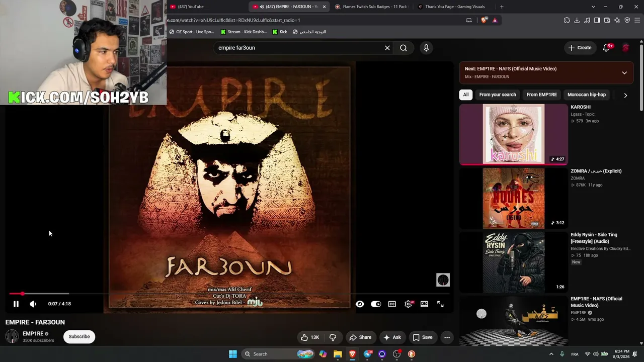644x362 pixels.
Task: Show more filter chips with right arrow
Action: 625,95
